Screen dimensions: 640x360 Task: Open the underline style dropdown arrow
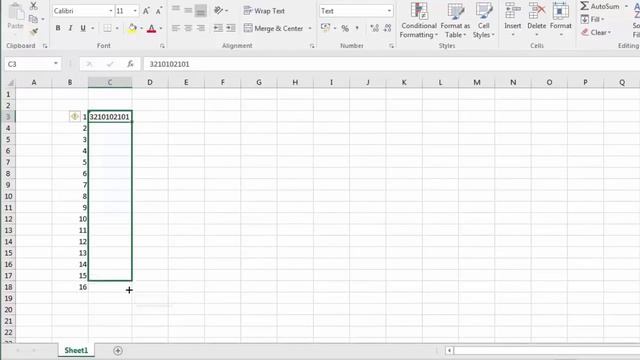pyautogui.click(x=93, y=28)
